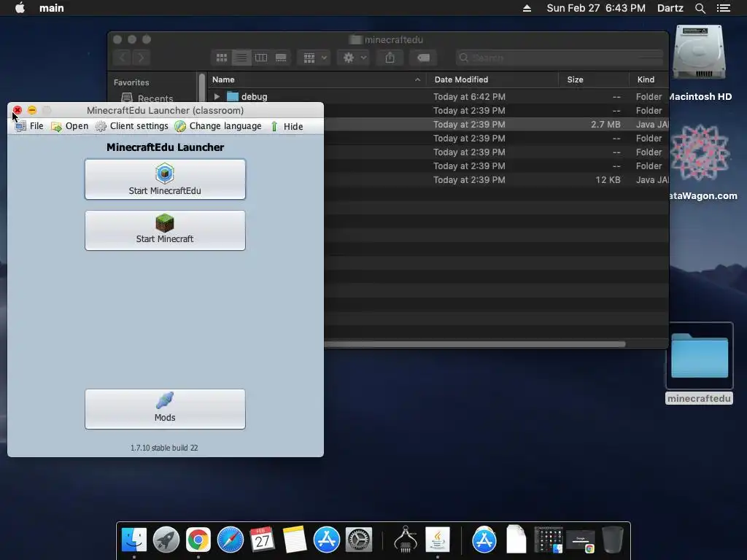Select the debug folder row in Finder
Viewport: 747px width, 560px height.
(438, 97)
